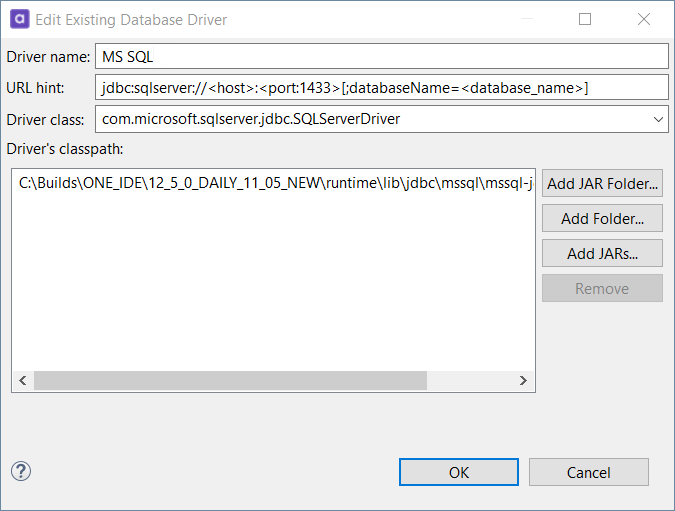Viewport: 675px width, 511px height.
Task: Click the Add JARs... button
Action: 602,253
